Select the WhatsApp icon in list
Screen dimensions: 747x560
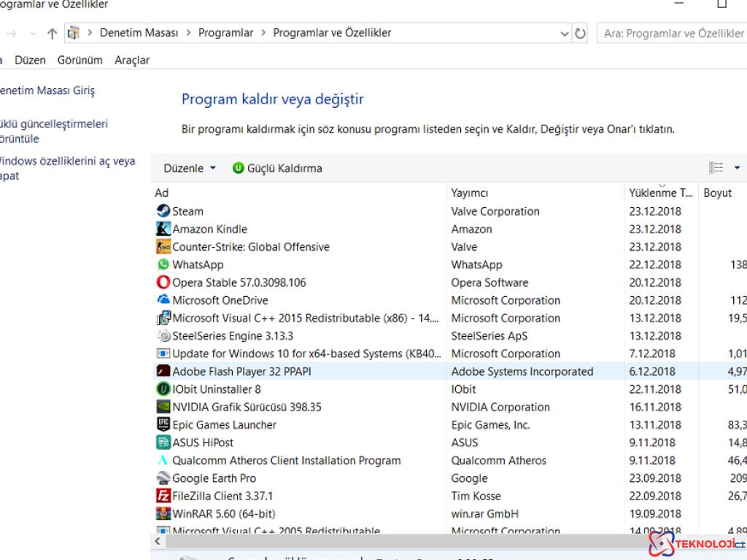pos(163,265)
